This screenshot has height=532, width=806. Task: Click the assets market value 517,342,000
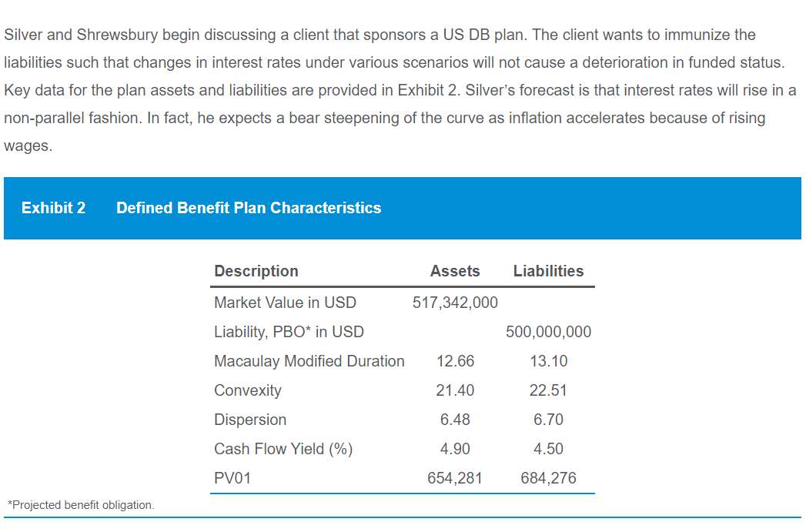[x=455, y=303]
